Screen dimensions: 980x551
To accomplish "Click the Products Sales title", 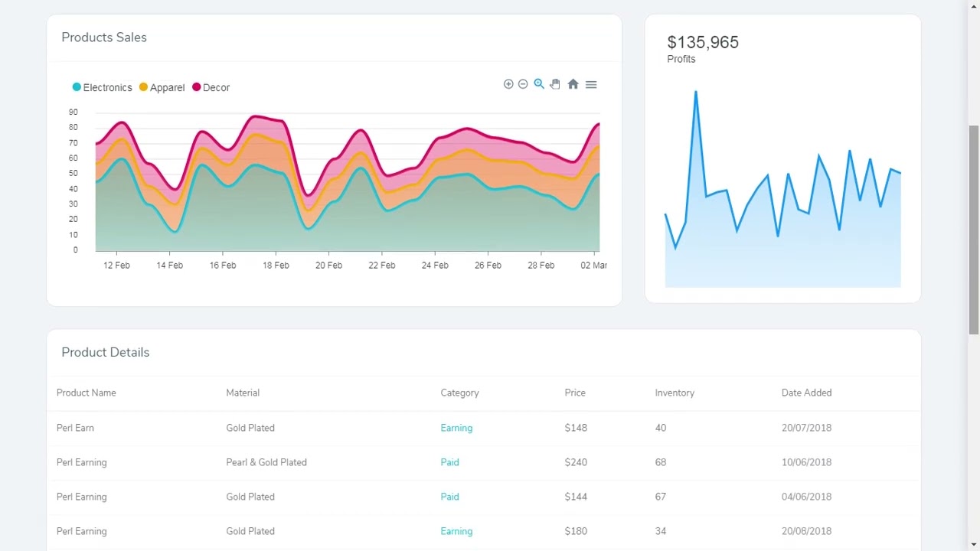I will (104, 37).
